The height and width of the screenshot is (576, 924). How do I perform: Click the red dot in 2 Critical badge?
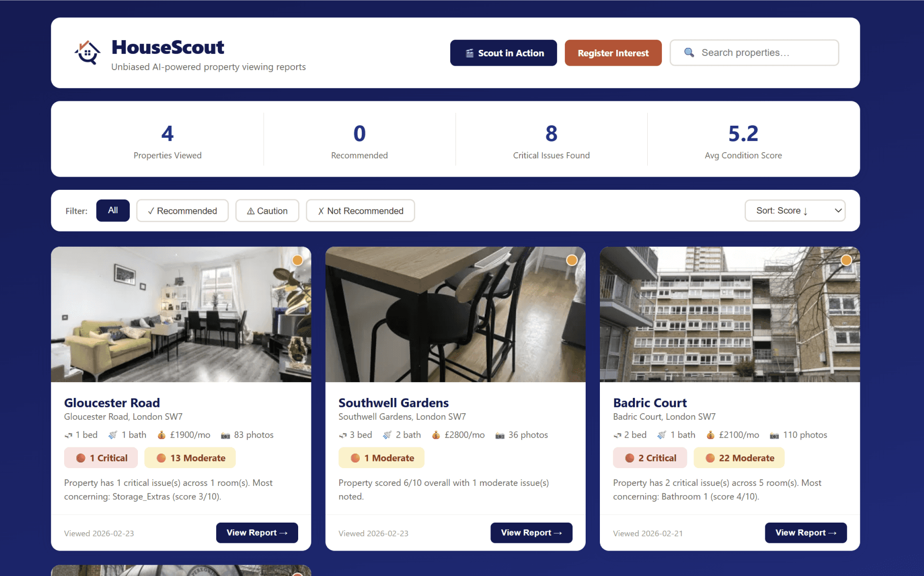point(629,458)
